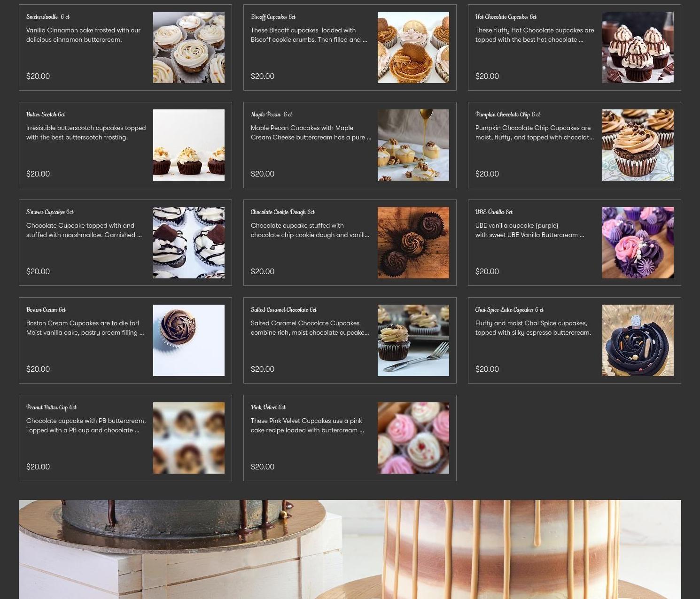The image size is (700, 599).
Task: Select the Peanut Butter Cup $20.00 price
Action: tap(38, 467)
